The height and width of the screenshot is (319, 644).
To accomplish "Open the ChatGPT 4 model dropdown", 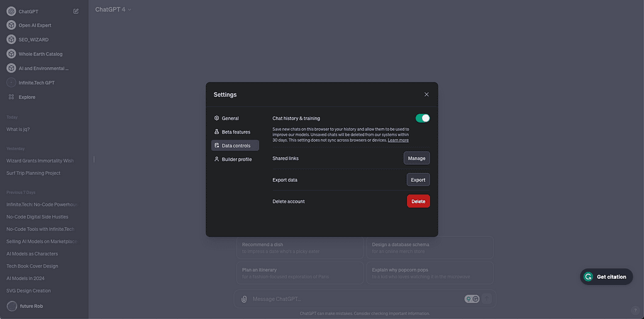I will (x=113, y=9).
